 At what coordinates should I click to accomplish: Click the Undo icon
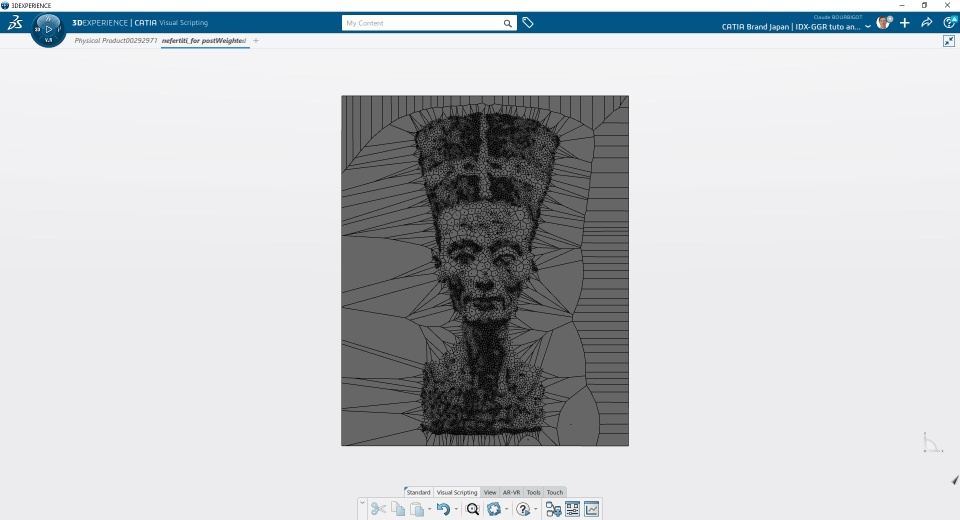(x=443, y=509)
